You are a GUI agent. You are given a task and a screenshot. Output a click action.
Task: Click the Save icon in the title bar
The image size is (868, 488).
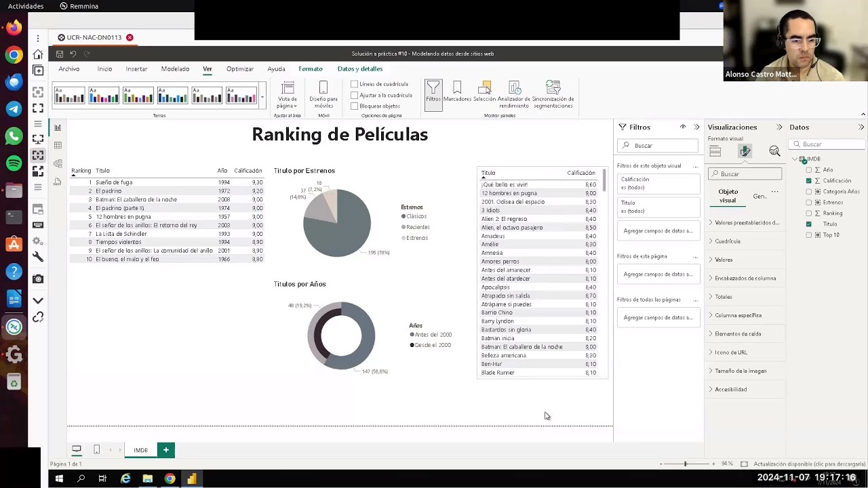[x=60, y=54]
